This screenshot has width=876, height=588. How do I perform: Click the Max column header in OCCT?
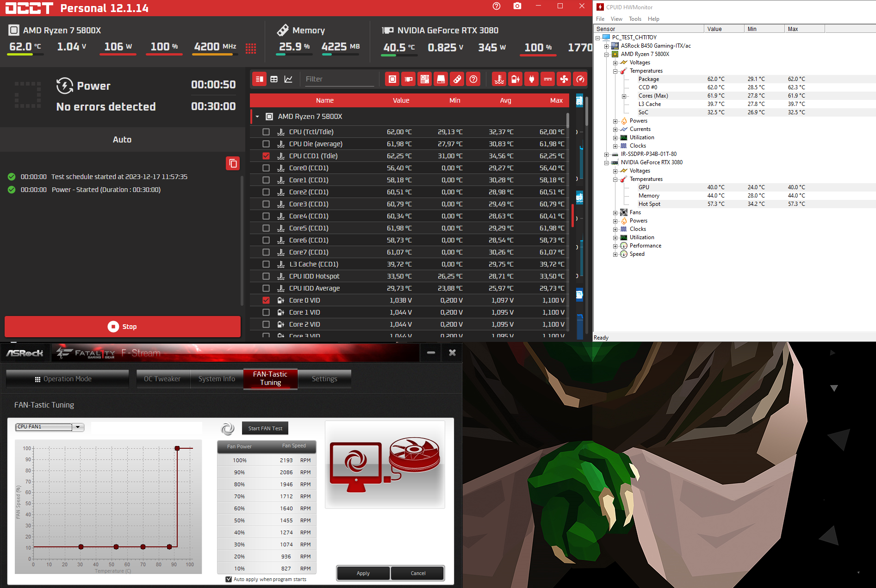(556, 100)
